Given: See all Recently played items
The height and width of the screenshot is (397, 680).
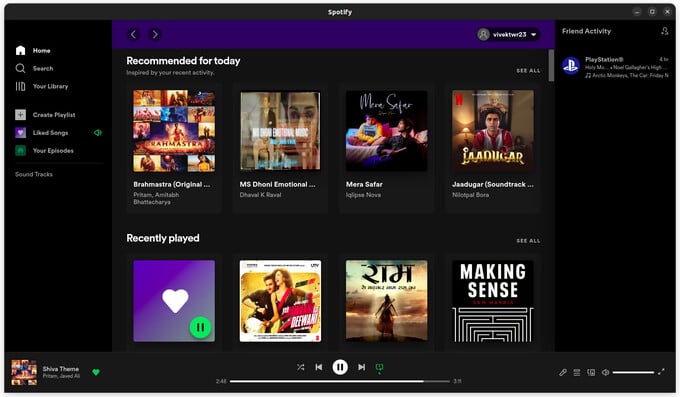Looking at the screenshot, I should [x=528, y=241].
